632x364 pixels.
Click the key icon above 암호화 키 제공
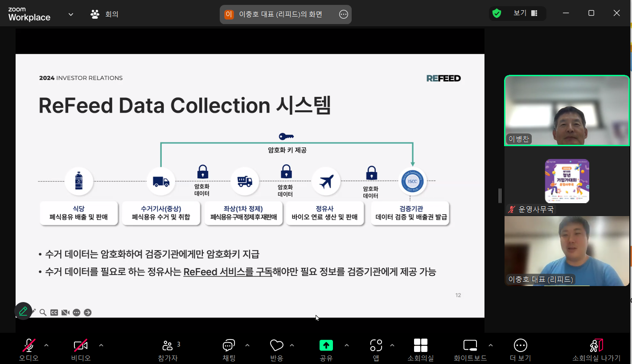click(286, 136)
